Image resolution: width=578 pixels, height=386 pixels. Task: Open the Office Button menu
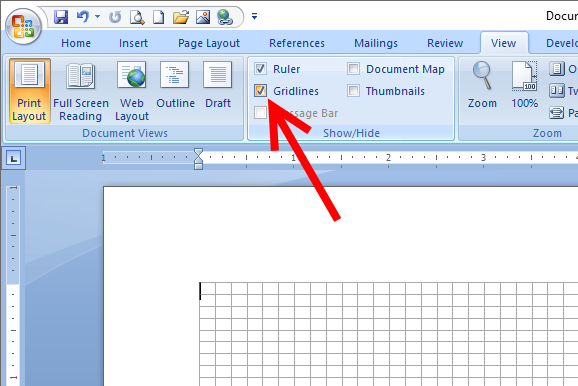pyautogui.click(x=23, y=26)
